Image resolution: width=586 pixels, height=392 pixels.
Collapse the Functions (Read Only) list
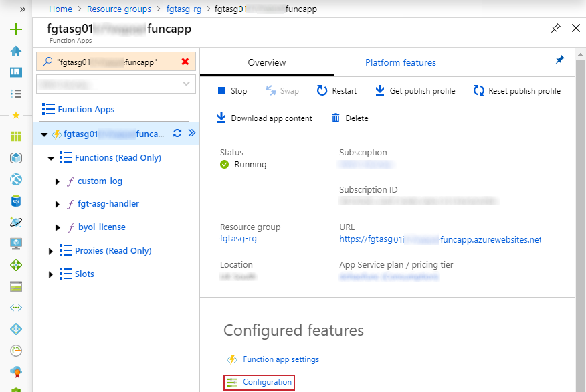[x=50, y=157]
